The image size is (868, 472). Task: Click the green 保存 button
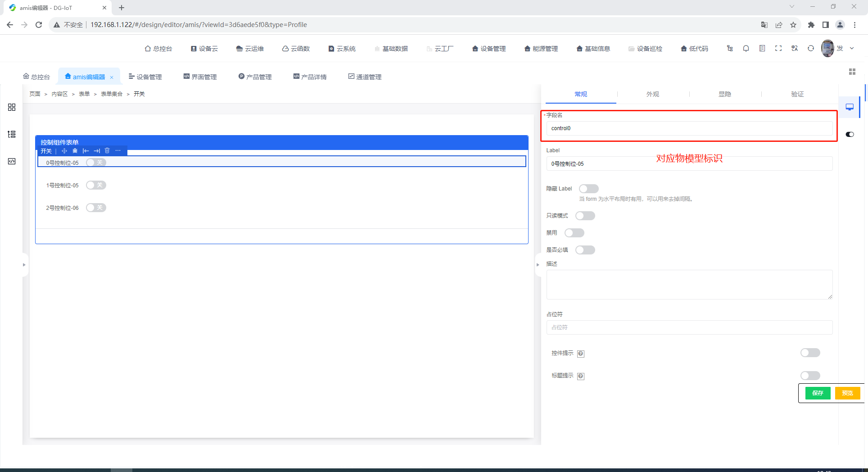click(x=818, y=393)
